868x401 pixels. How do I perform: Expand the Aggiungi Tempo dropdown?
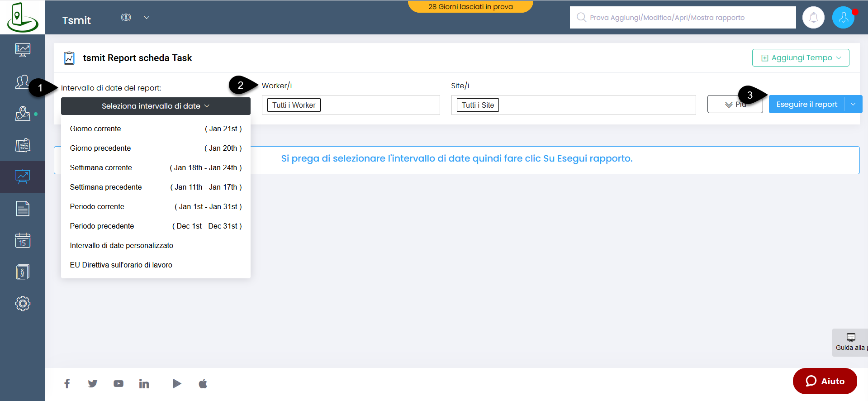[x=801, y=58]
